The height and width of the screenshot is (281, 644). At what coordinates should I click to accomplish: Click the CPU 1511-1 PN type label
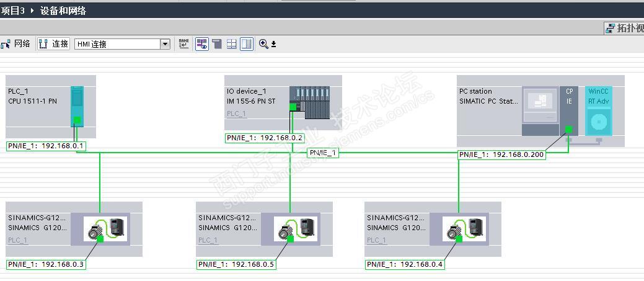32,101
